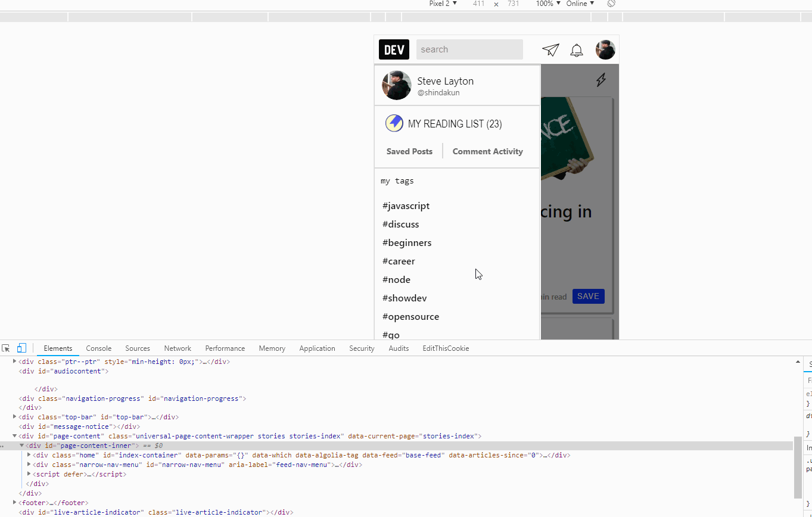Click the SAVE button on the article

(588, 296)
